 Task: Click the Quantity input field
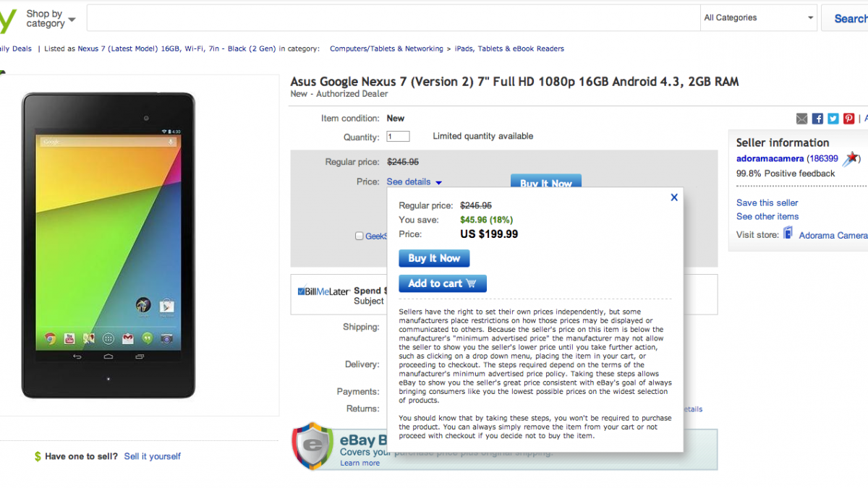(398, 137)
